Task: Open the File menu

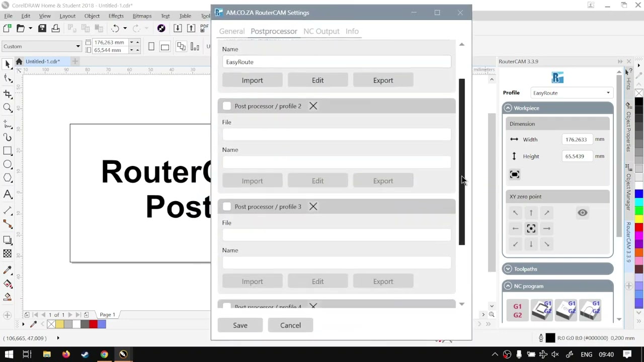Action: (x=9, y=16)
